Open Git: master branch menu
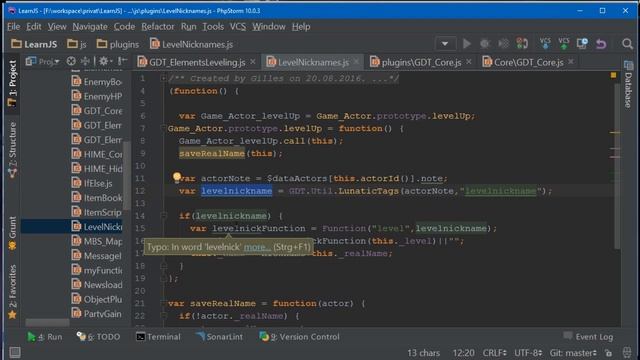This screenshot has width=640, height=360. coord(573,353)
